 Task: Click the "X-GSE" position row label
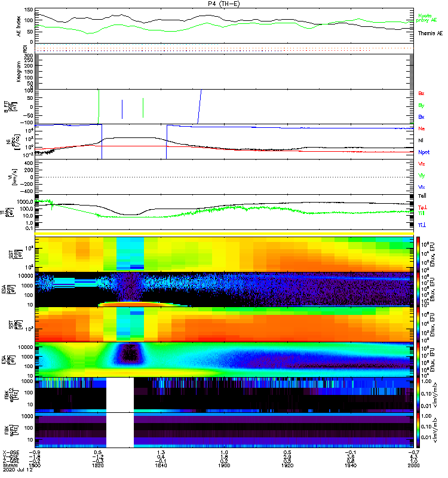(11, 452)
